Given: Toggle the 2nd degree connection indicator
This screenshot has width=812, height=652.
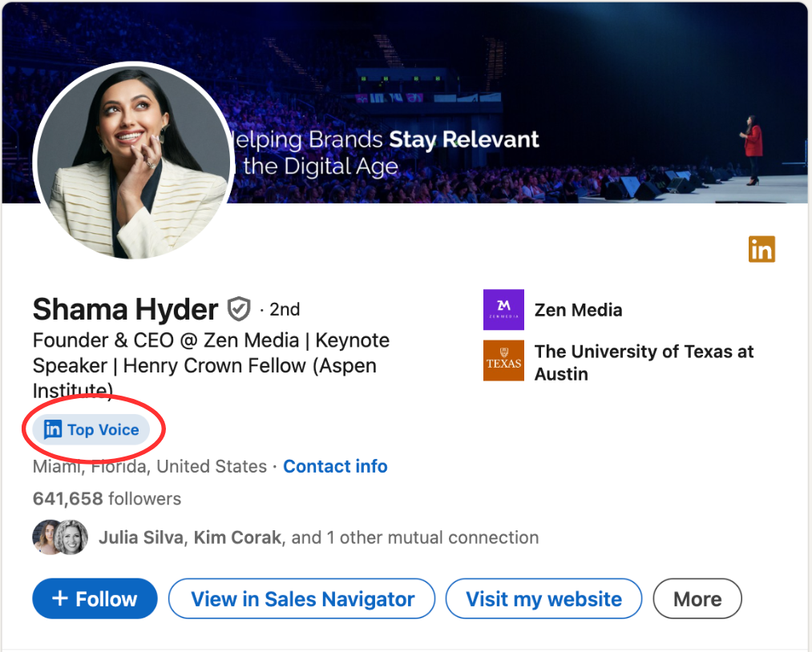Looking at the screenshot, I should click(x=284, y=309).
